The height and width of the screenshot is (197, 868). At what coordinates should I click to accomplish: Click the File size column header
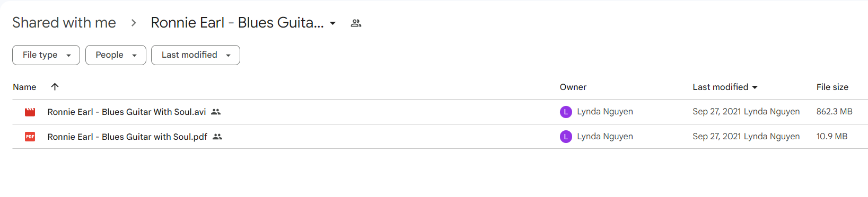[x=832, y=87]
